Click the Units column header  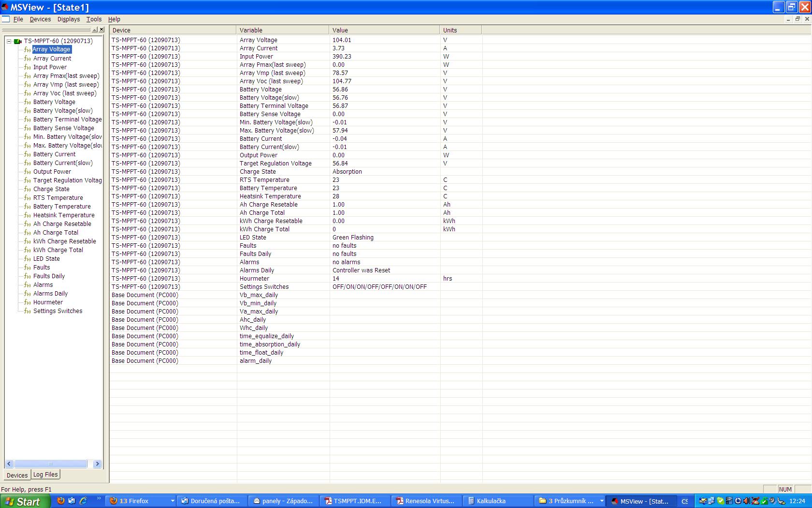pos(461,30)
